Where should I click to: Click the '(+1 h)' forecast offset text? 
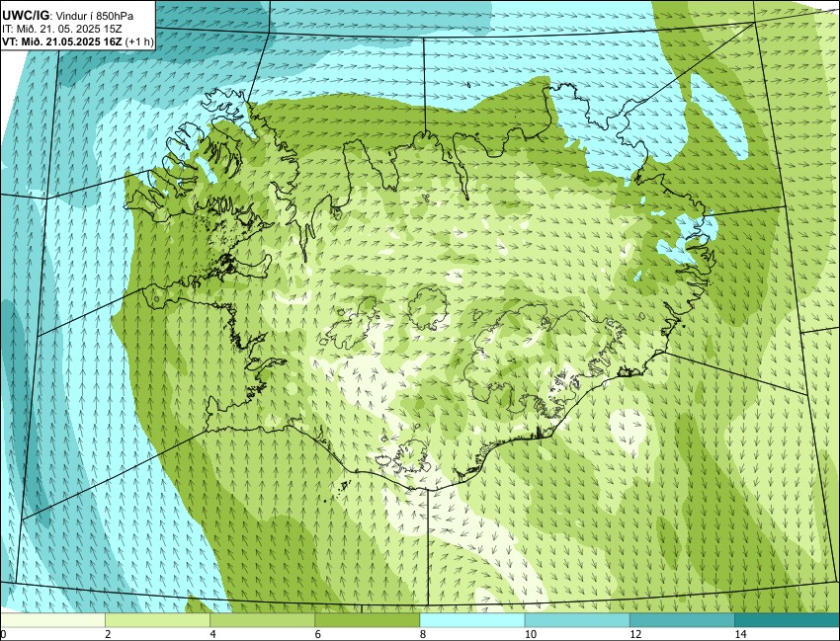point(139,42)
